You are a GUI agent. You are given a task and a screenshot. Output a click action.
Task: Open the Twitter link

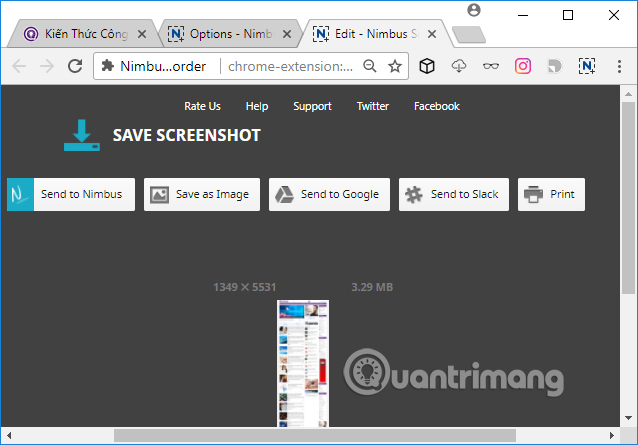click(x=373, y=106)
